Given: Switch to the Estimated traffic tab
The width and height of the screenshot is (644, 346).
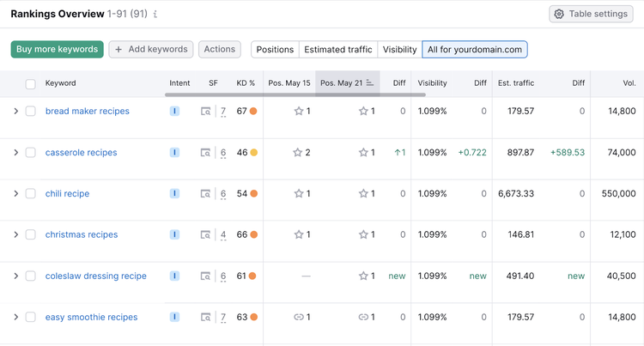Looking at the screenshot, I should (338, 49).
